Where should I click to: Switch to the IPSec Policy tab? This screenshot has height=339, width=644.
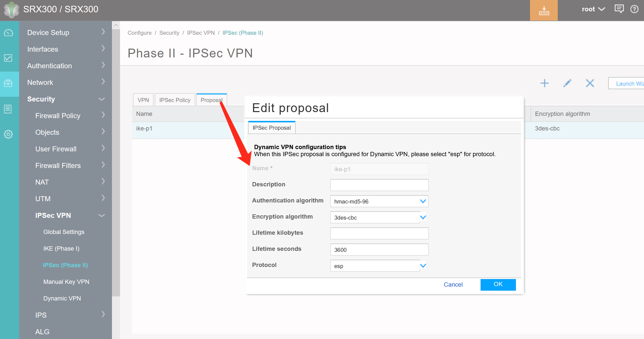pyautogui.click(x=175, y=100)
